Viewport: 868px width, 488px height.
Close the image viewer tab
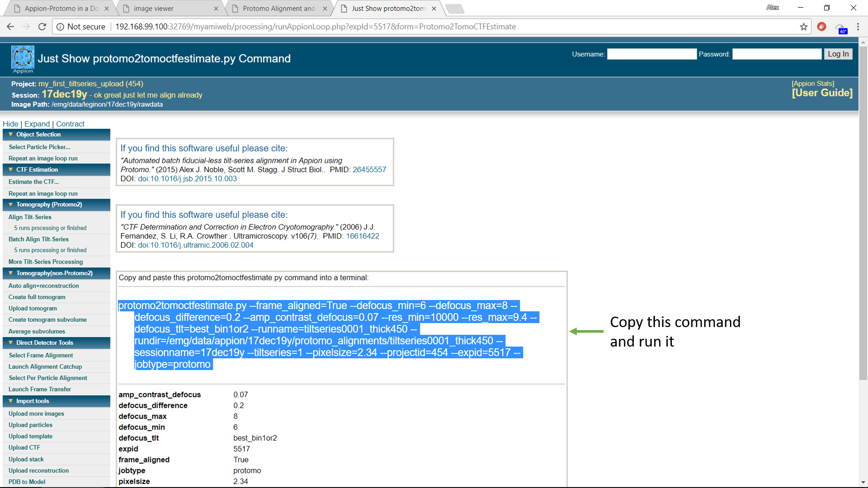click(216, 8)
